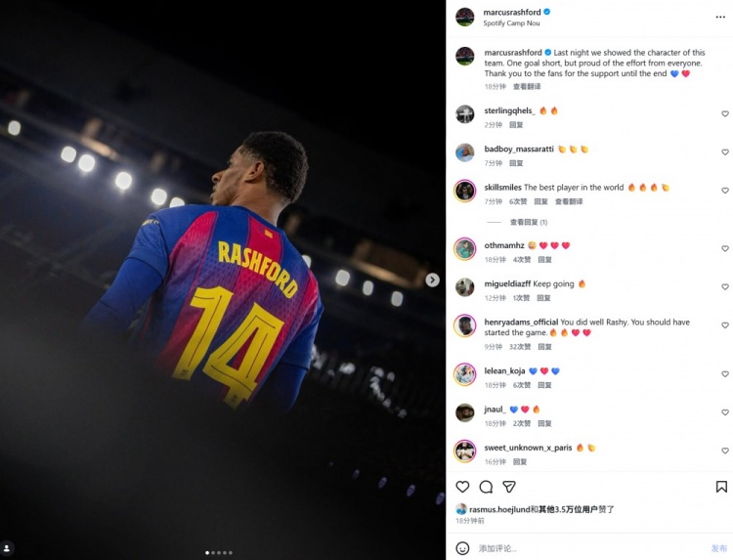Focus the add comment input field
The image size is (733, 560).
(x=586, y=548)
